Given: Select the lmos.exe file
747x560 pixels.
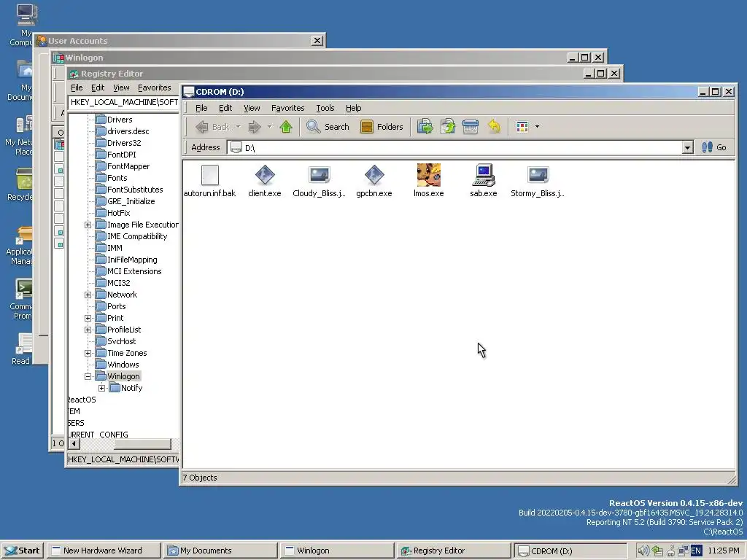Looking at the screenshot, I should (x=429, y=181).
